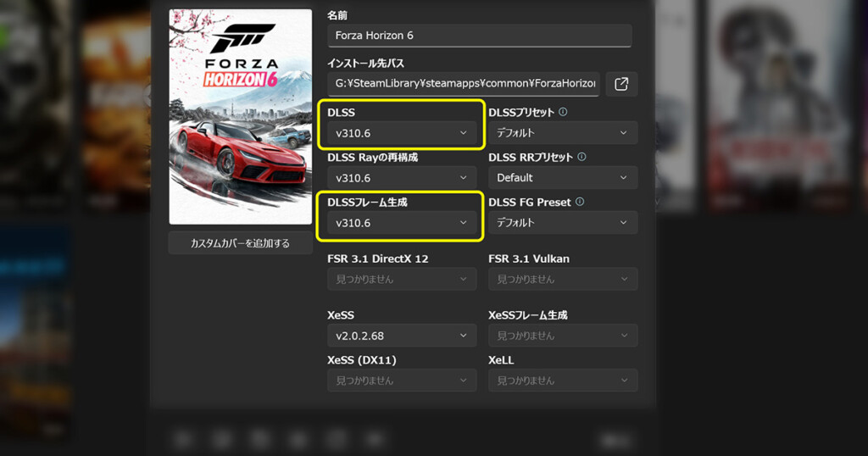Click the XeSS (DX11) dropdown
Viewport: 868px width, 456px height.
(x=401, y=381)
